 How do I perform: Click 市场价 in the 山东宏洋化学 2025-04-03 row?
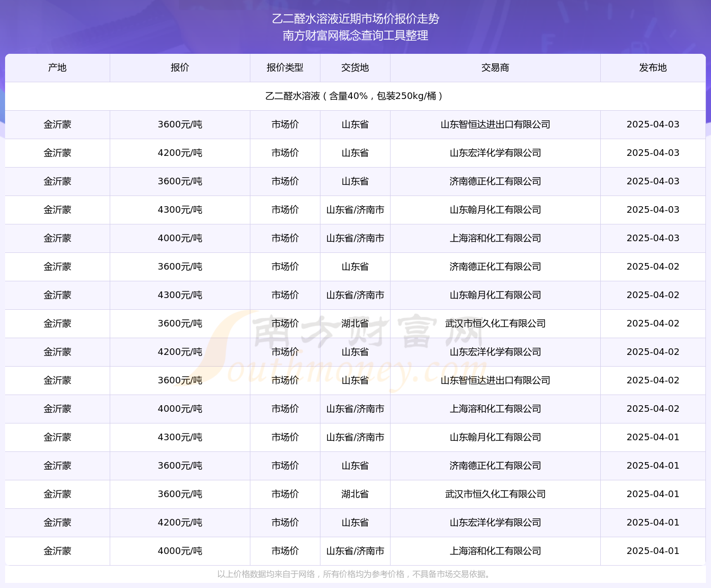[x=285, y=153]
